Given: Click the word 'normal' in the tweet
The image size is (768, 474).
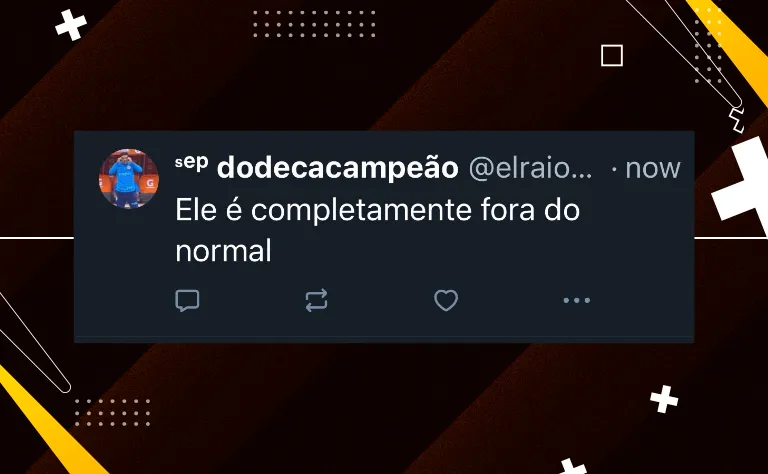Looking at the screenshot, I should click(223, 251).
